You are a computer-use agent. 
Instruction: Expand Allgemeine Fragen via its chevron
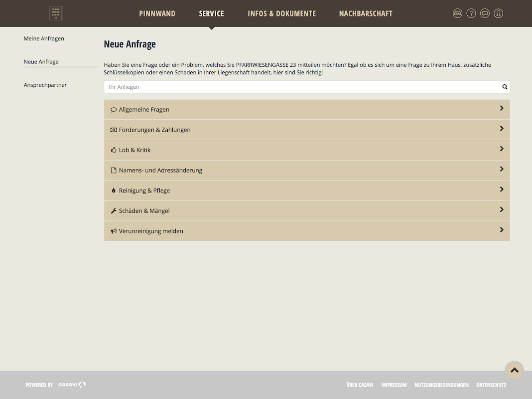point(502,108)
